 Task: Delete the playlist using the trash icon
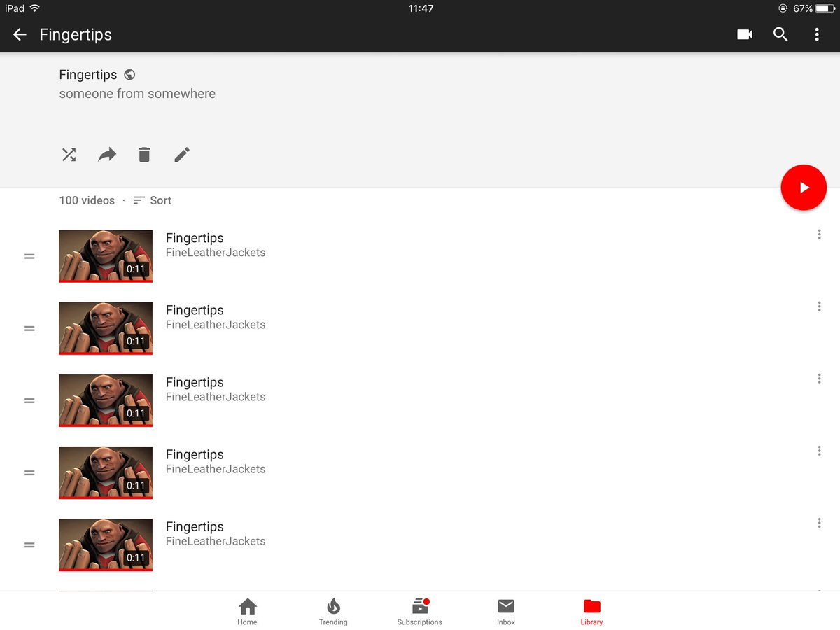(144, 155)
